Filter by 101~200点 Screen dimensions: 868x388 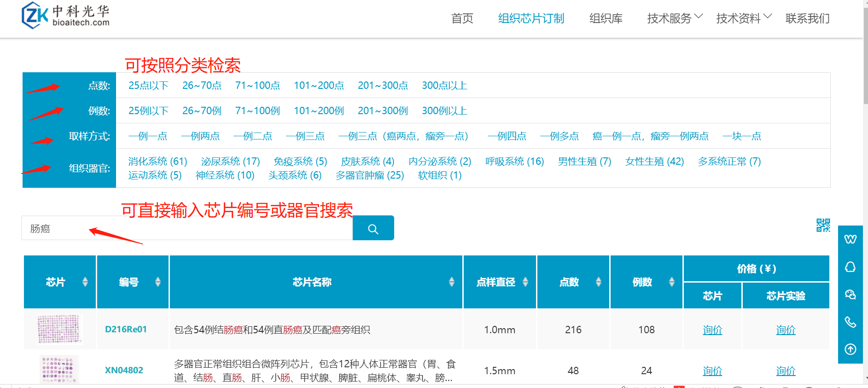pos(319,86)
